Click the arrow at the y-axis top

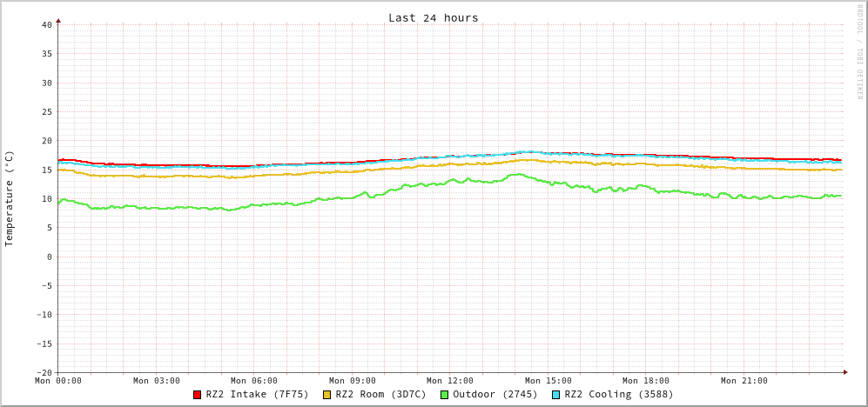pyautogui.click(x=58, y=19)
